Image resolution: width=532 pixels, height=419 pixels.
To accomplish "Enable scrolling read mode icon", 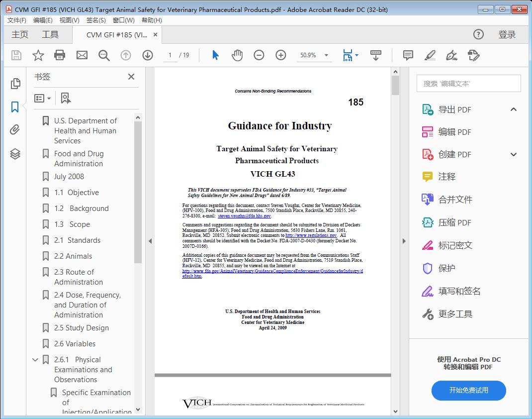I will (x=375, y=55).
